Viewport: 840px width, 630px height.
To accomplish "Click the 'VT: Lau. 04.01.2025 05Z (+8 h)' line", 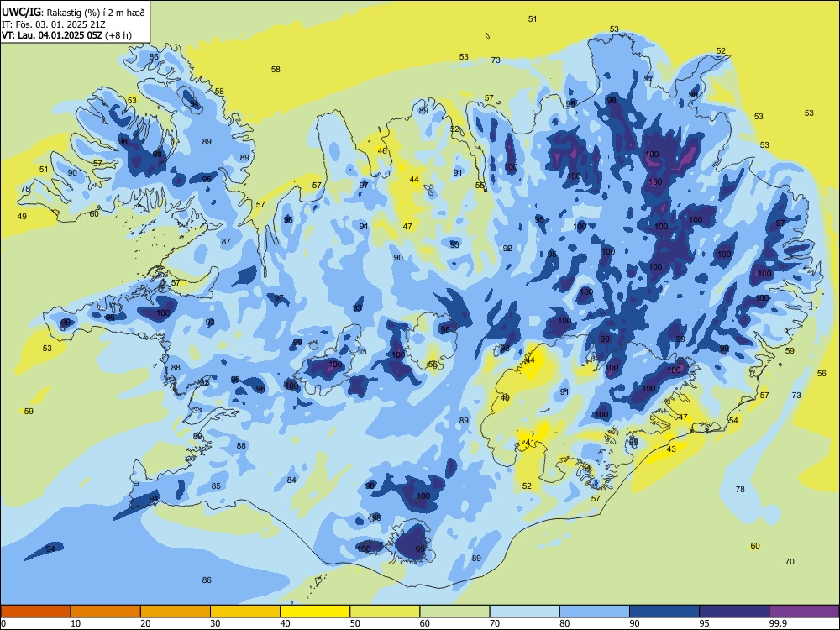I will pos(66,35).
